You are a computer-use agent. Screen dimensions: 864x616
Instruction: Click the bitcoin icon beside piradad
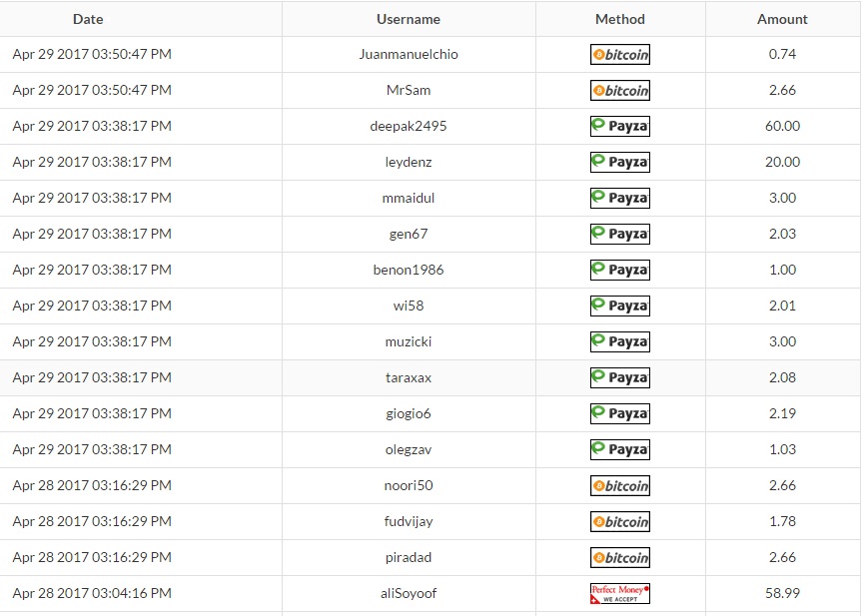coord(620,558)
